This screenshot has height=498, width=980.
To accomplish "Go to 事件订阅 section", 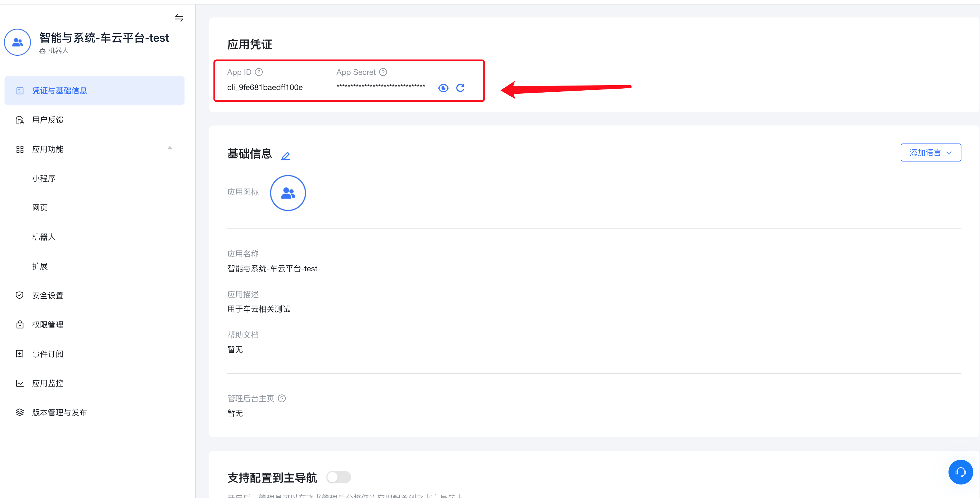I will 47,354.
